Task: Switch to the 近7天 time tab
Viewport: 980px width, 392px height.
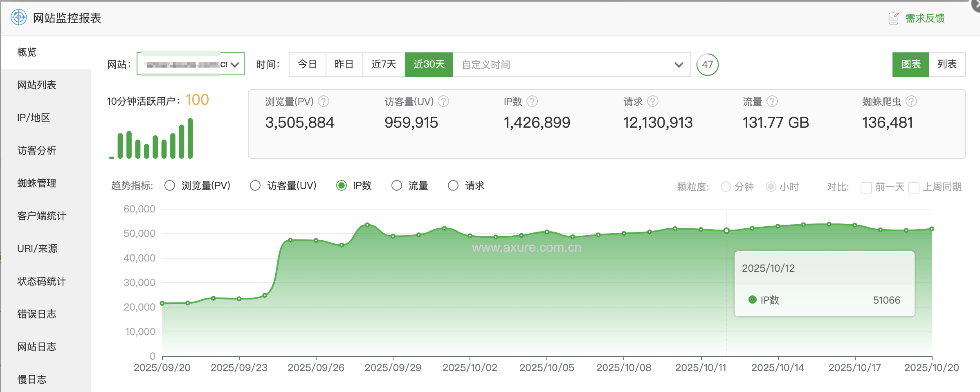Action: (384, 65)
